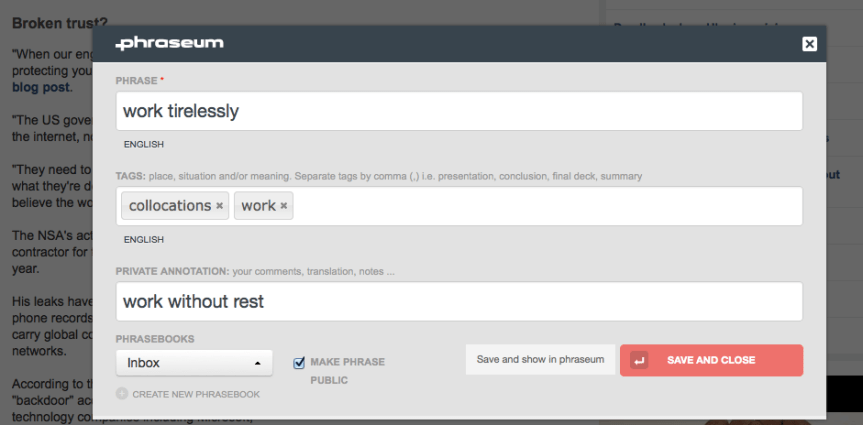Click ENGLISH language selector under the phrase field

click(x=143, y=144)
